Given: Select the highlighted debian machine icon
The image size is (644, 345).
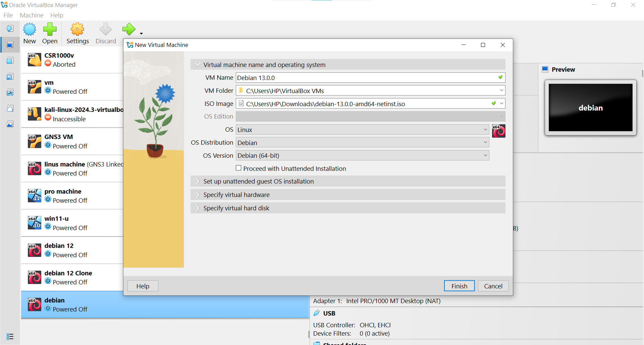Looking at the screenshot, I should [x=34, y=304].
